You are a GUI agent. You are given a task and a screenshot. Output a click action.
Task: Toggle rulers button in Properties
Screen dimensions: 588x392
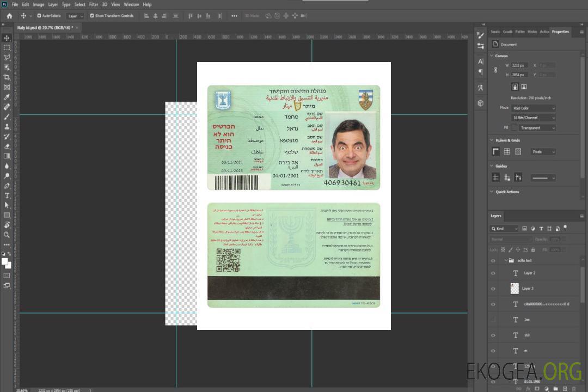tap(496, 151)
